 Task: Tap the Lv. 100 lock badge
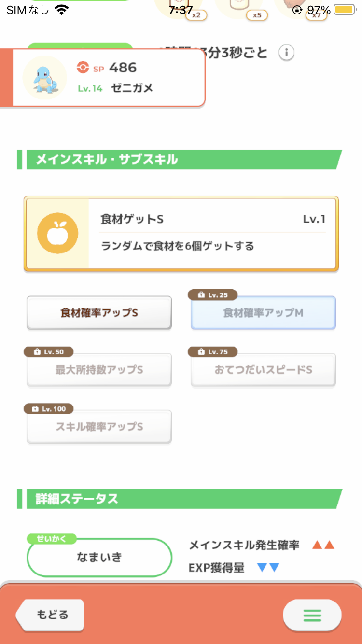49,409
